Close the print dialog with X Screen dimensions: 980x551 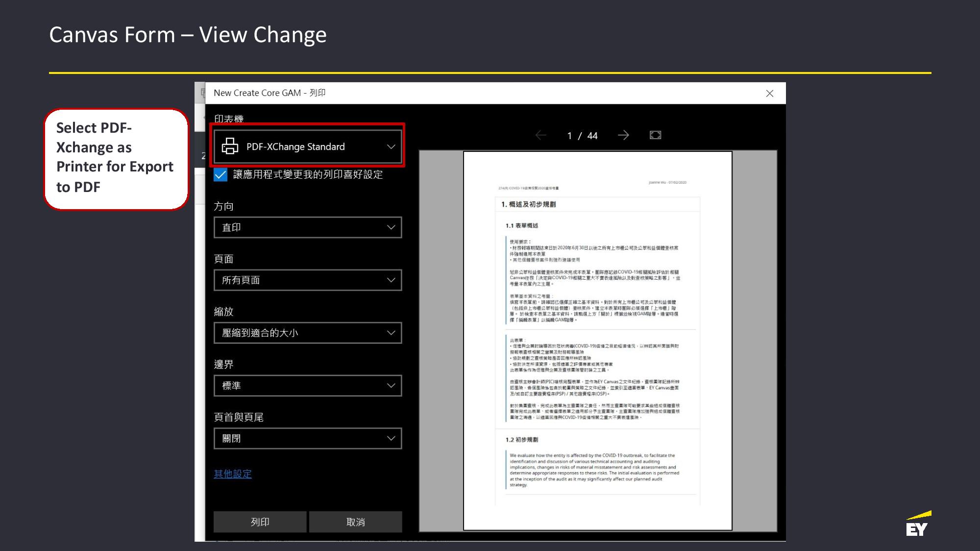tap(770, 94)
